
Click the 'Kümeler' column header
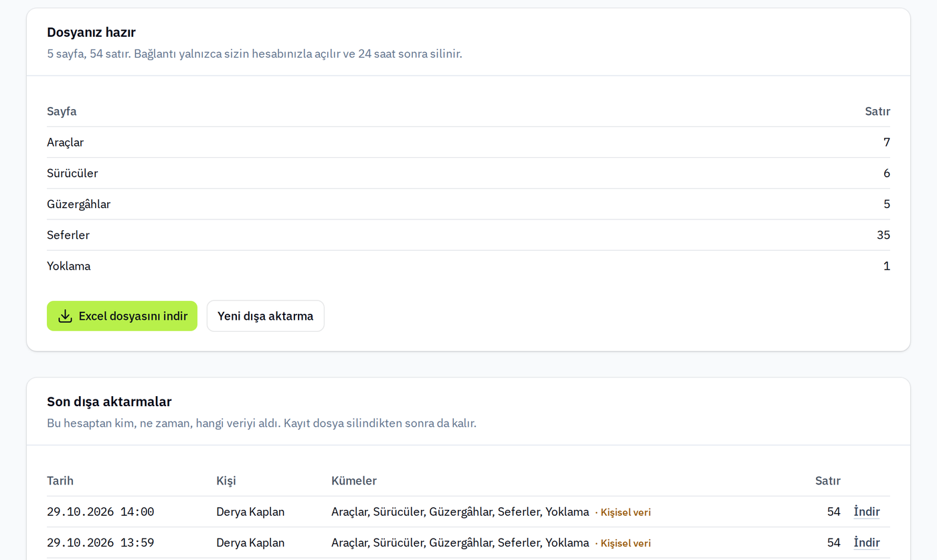click(354, 480)
